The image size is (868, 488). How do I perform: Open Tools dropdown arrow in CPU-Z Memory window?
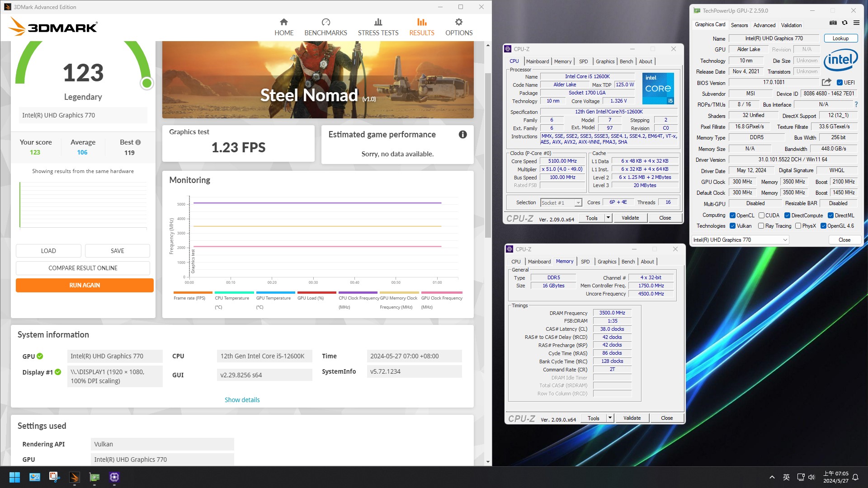pos(610,418)
